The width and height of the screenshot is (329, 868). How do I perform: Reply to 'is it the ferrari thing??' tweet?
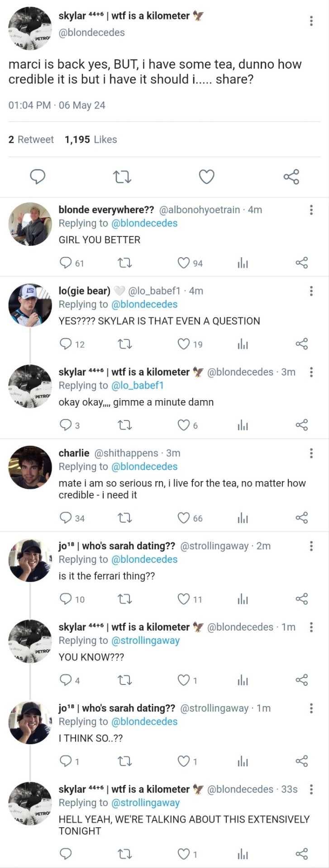(66, 599)
